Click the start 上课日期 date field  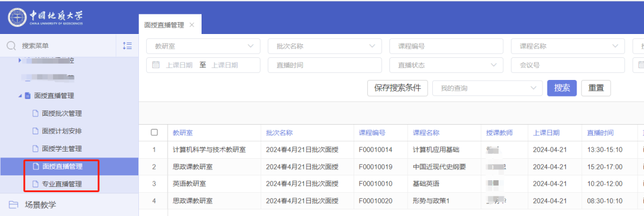[179, 65]
